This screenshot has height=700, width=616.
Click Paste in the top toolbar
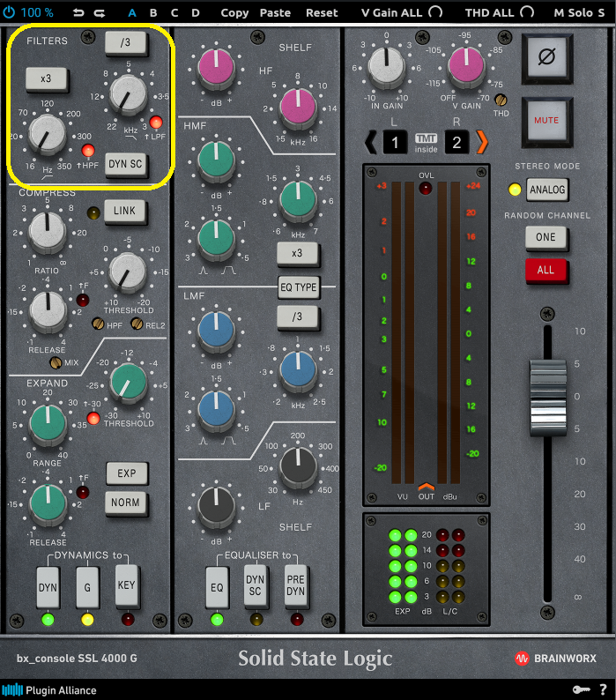pos(275,12)
